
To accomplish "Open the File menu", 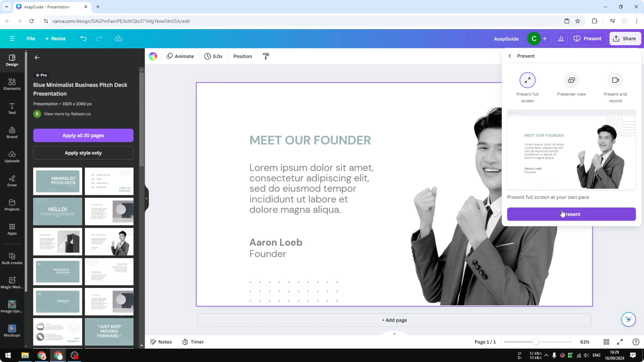I will pyautogui.click(x=31, y=38).
